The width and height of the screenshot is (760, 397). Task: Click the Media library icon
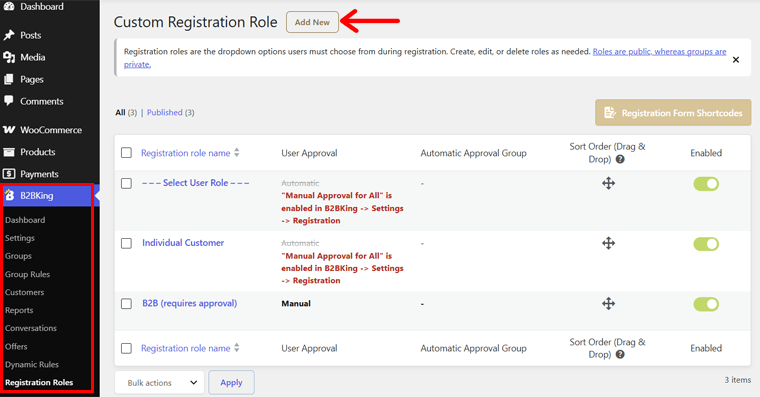tap(9, 57)
